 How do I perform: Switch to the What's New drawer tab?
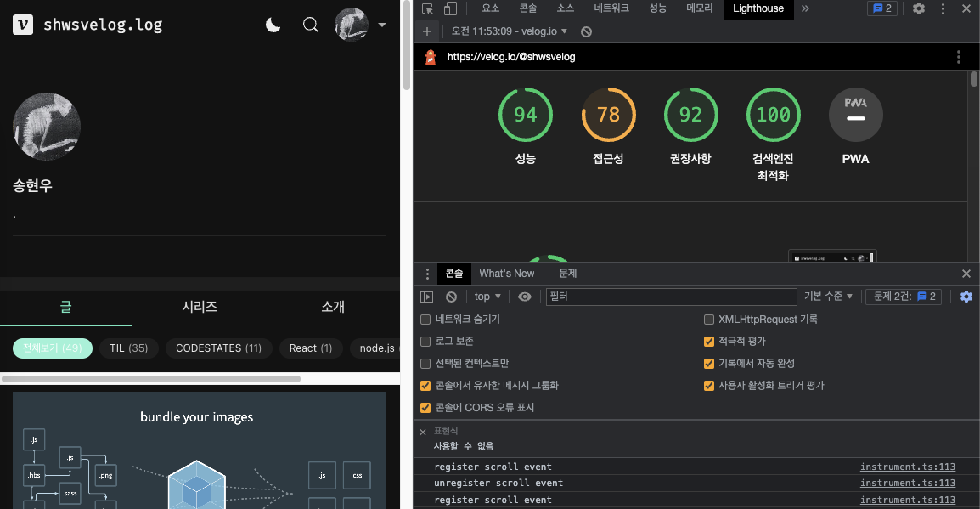click(x=507, y=274)
